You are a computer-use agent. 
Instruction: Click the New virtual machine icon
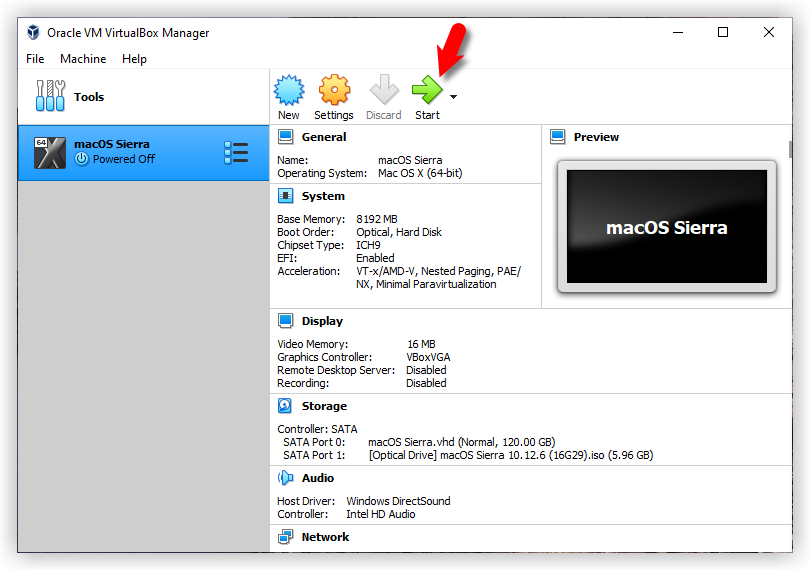tap(289, 91)
